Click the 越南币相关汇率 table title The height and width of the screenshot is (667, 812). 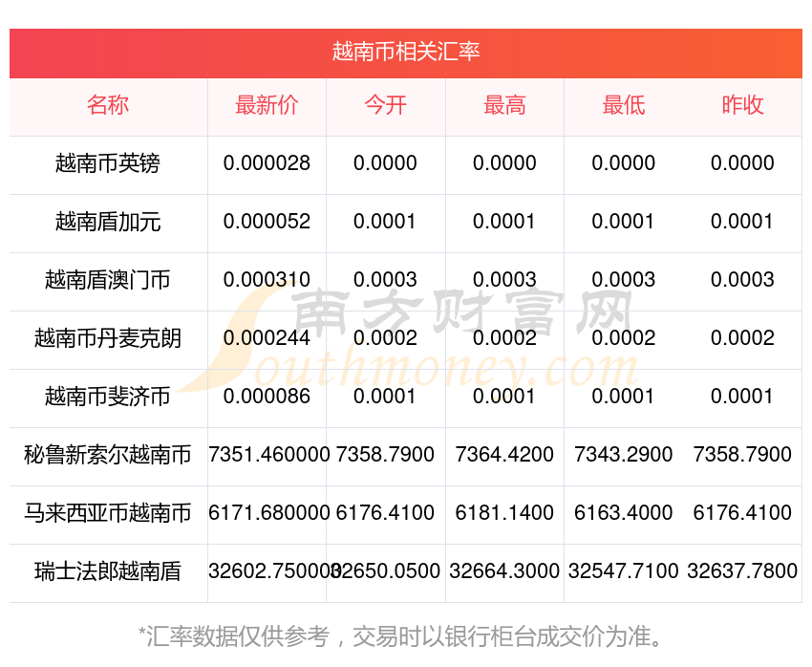[405, 52]
